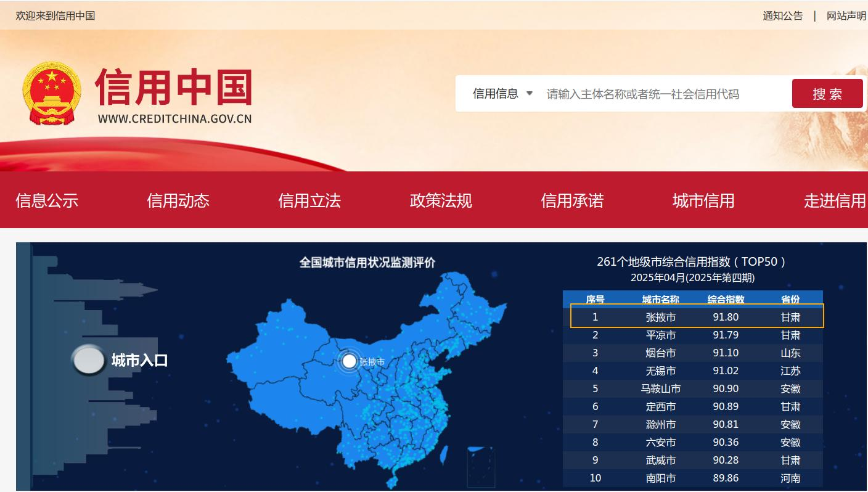Click the 信用中国 site title
This screenshot has width=868, height=492.
[x=173, y=88]
